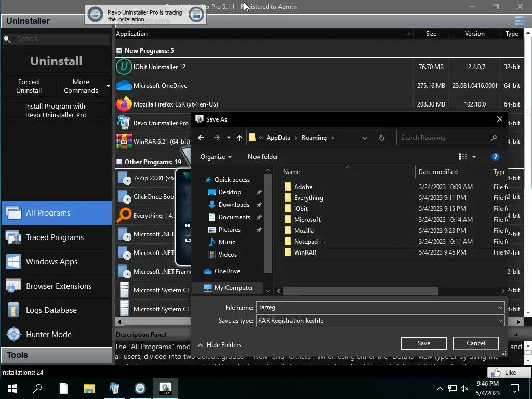
Task: Expand previous locations dropdown in address bar
Action: pos(364,138)
